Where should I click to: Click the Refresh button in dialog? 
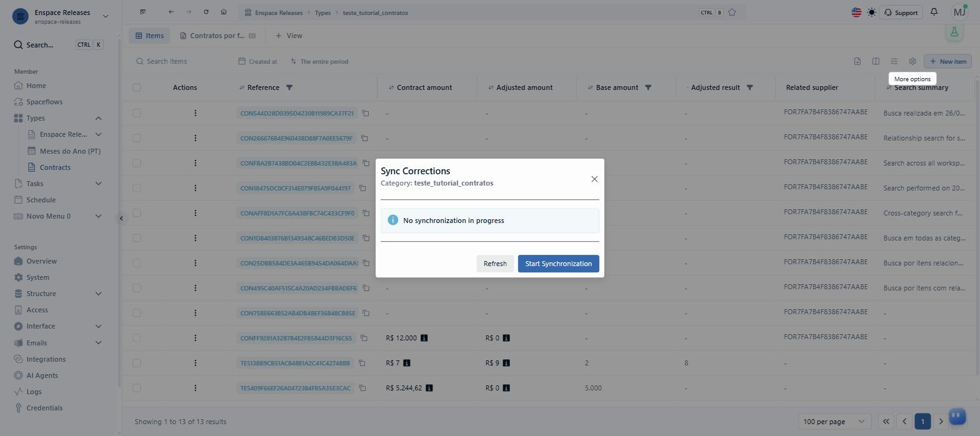[495, 264]
